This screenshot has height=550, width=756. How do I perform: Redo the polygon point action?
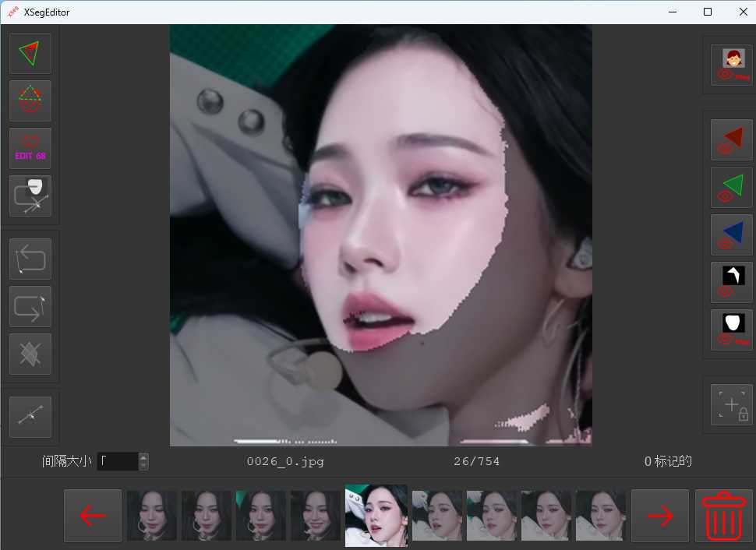pyautogui.click(x=30, y=307)
